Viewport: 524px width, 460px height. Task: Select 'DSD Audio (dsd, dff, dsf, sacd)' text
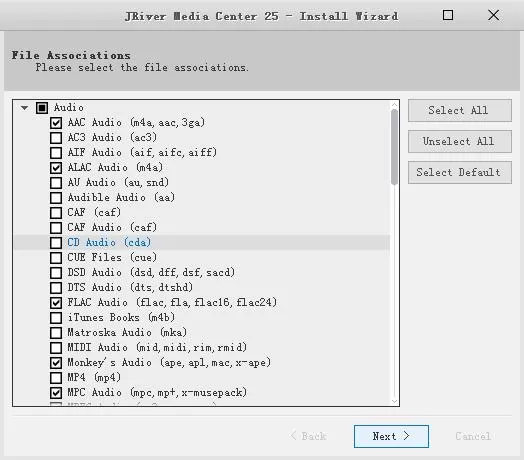pyautogui.click(x=151, y=272)
